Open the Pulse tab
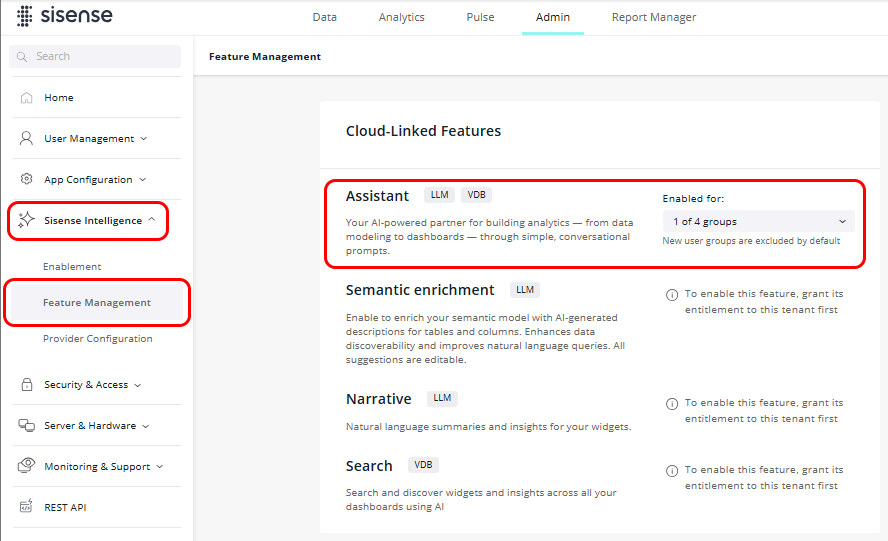This screenshot has width=888, height=541. pos(480,17)
